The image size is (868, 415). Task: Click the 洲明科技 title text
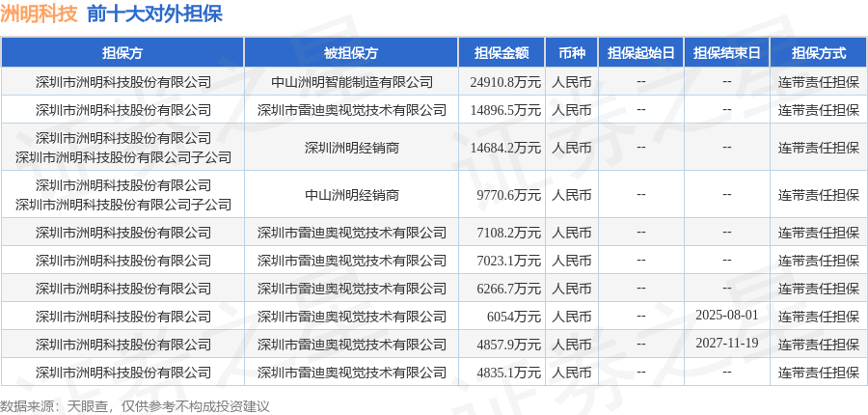click(x=39, y=14)
